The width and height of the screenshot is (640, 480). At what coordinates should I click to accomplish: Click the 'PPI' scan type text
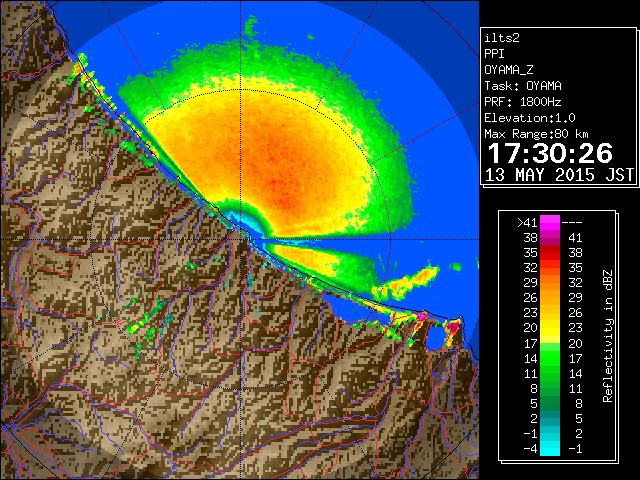pyautogui.click(x=494, y=54)
